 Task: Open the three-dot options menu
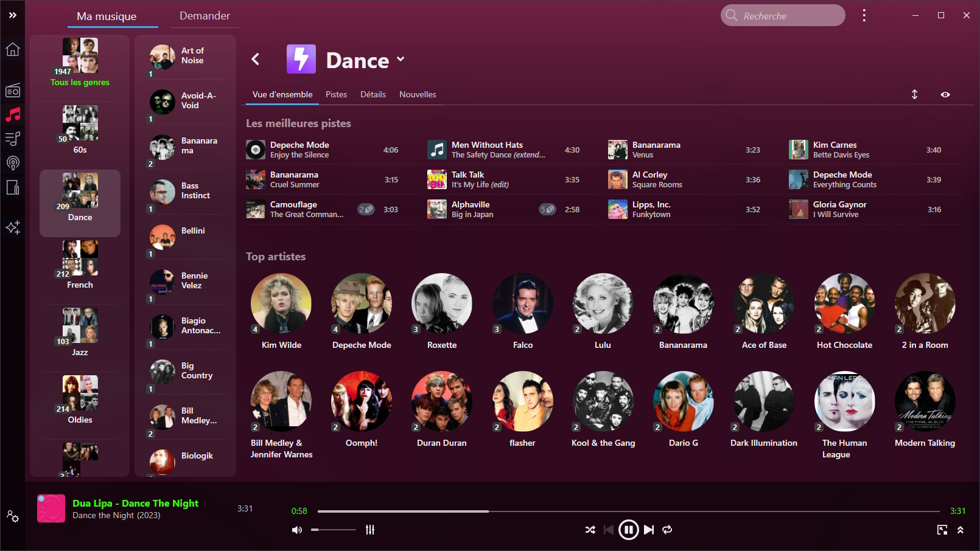[864, 16]
